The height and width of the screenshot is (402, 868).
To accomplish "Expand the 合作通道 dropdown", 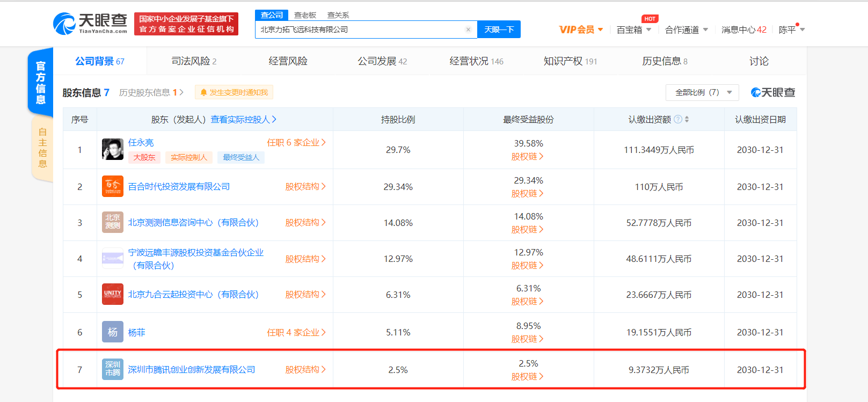I will 687,30.
